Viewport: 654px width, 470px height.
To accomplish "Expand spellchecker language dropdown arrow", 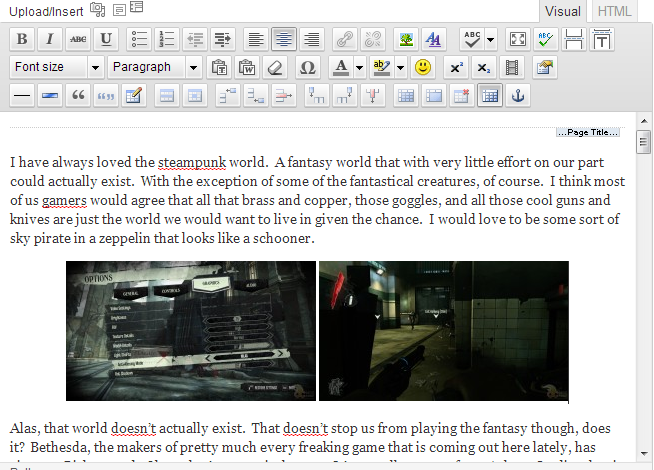I will pos(490,39).
